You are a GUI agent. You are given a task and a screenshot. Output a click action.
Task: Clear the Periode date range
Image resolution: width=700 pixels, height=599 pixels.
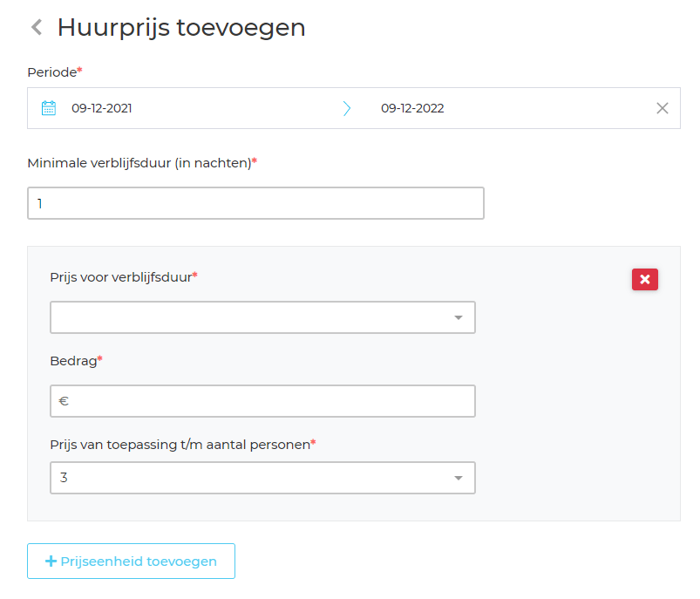(x=663, y=108)
